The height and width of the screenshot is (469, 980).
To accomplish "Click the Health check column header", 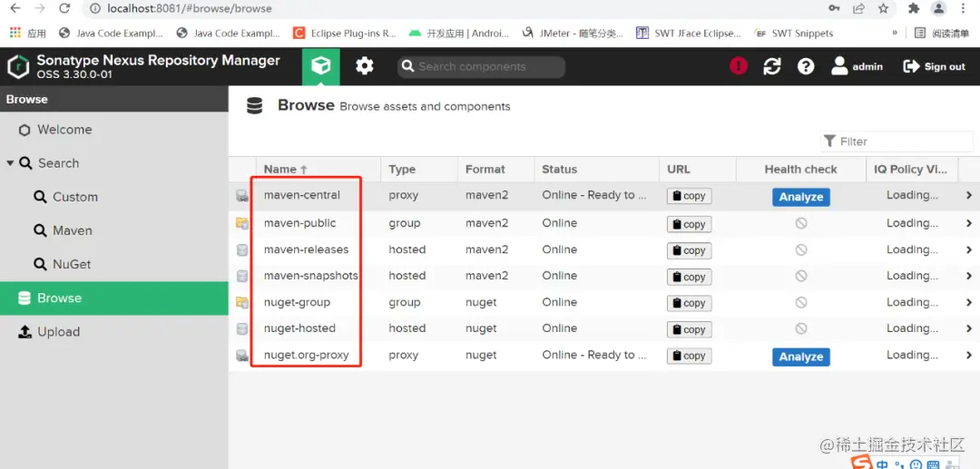I will pos(800,170).
